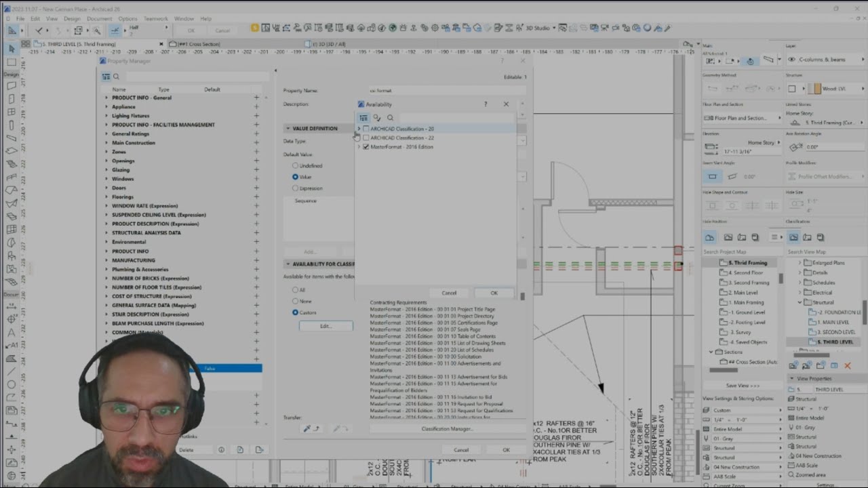Image resolution: width=868 pixels, height=488 pixels.
Task: Open the Project Map icon in the Navigator
Action: (709, 237)
